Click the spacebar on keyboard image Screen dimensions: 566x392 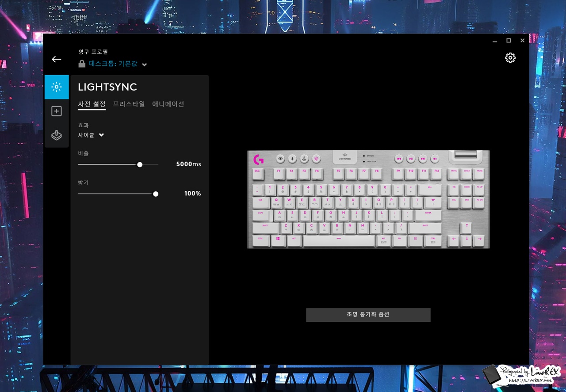(x=339, y=240)
